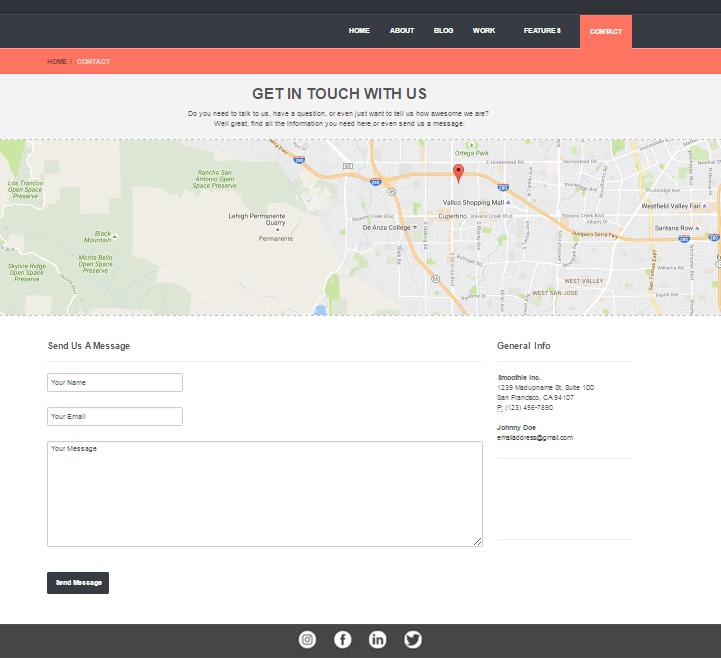This screenshot has height=658, width=721.
Task: Select the CONTACT tab in navigation
Action: coord(606,31)
